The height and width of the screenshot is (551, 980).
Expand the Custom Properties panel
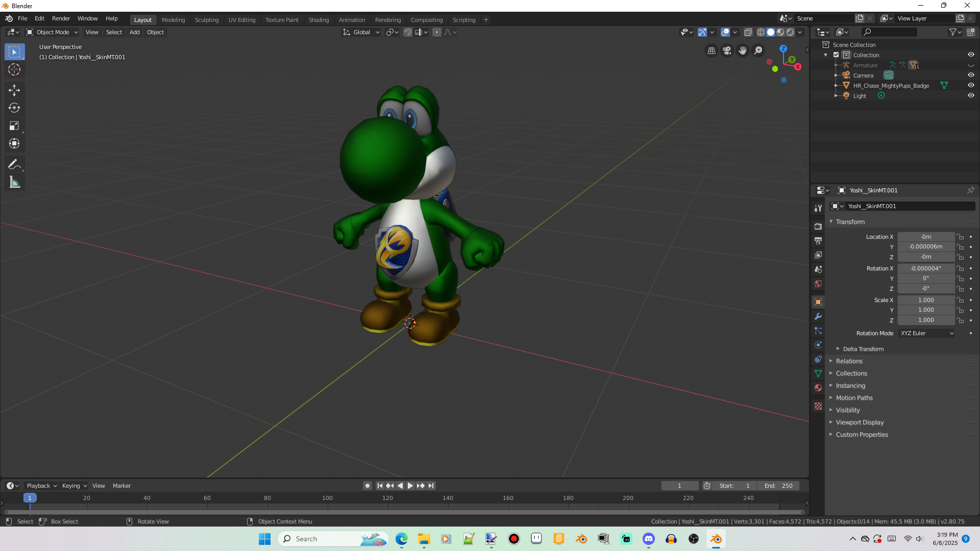point(862,435)
